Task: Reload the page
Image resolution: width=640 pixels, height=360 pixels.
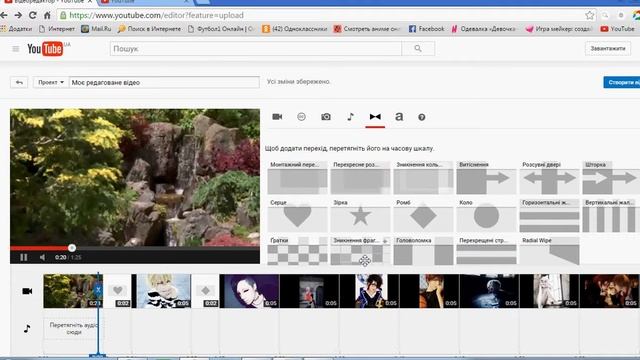Action: (33, 16)
